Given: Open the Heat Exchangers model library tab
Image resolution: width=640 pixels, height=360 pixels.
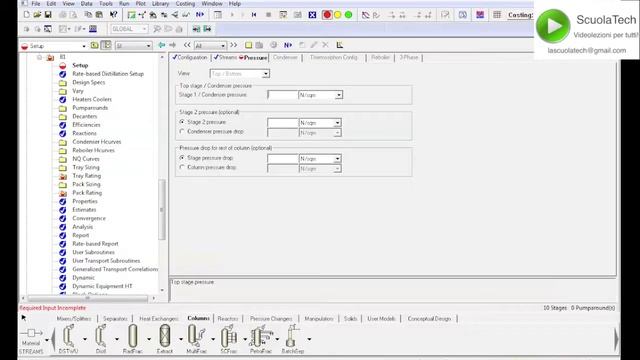Looking at the screenshot, I should (x=159, y=318).
